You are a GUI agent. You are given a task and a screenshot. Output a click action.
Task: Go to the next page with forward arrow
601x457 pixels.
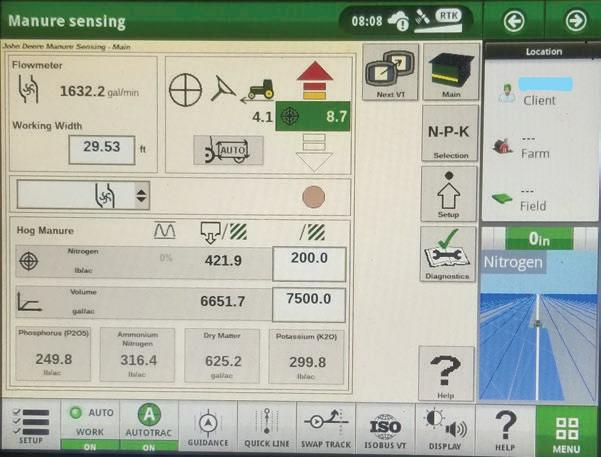pyautogui.click(x=575, y=21)
